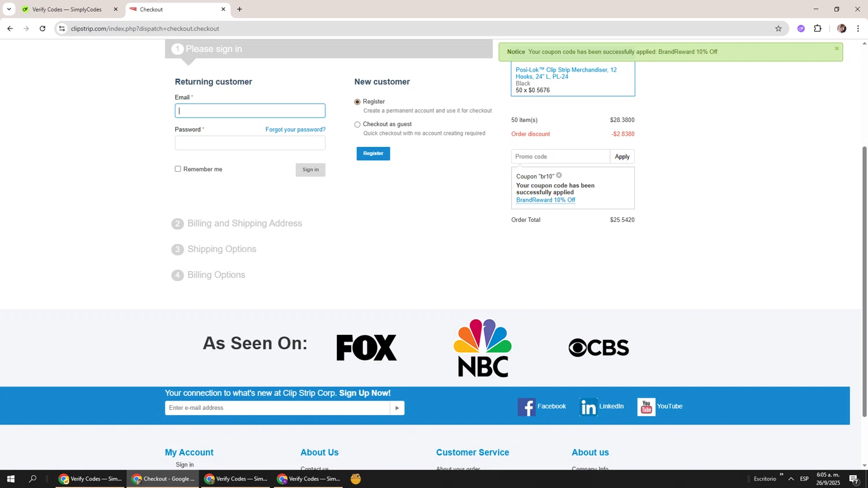868x488 pixels.
Task: Open a new browser tab
Action: click(240, 9)
